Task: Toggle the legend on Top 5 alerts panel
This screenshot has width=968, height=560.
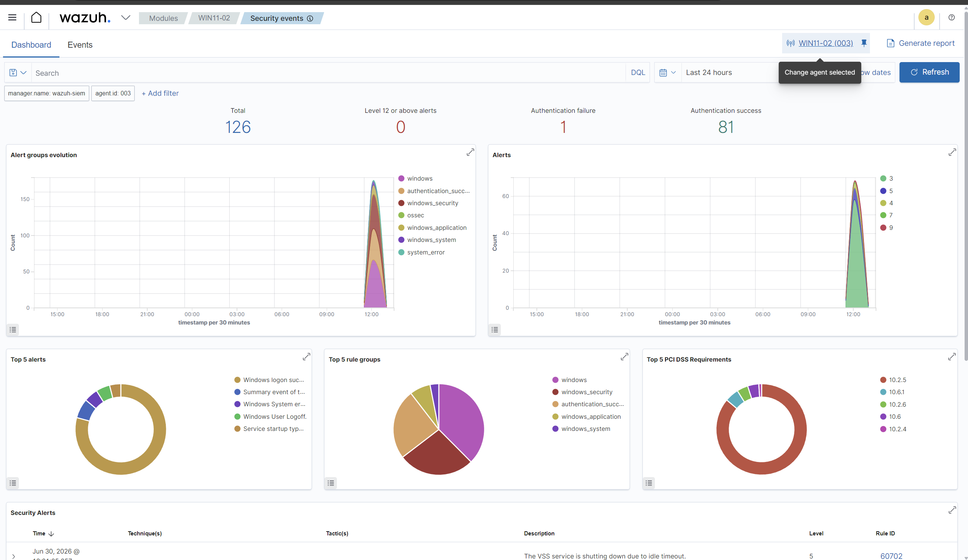Action: coord(13,483)
